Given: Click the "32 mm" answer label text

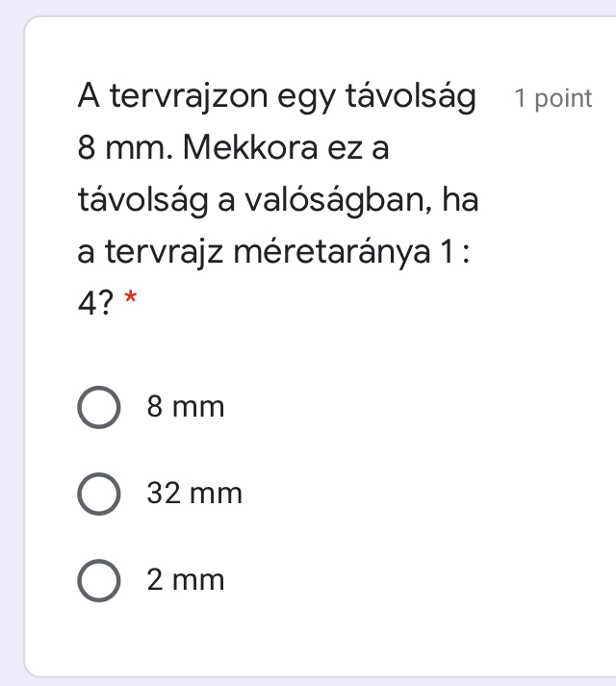Looking at the screenshot, I should (x=194, y=495).
